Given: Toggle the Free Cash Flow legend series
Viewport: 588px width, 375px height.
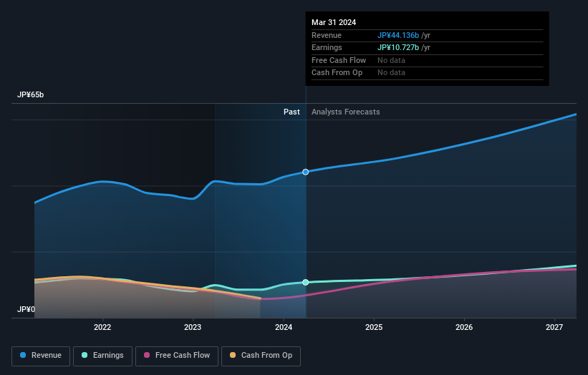Looking at the screenshot, I should pos(177,356).
